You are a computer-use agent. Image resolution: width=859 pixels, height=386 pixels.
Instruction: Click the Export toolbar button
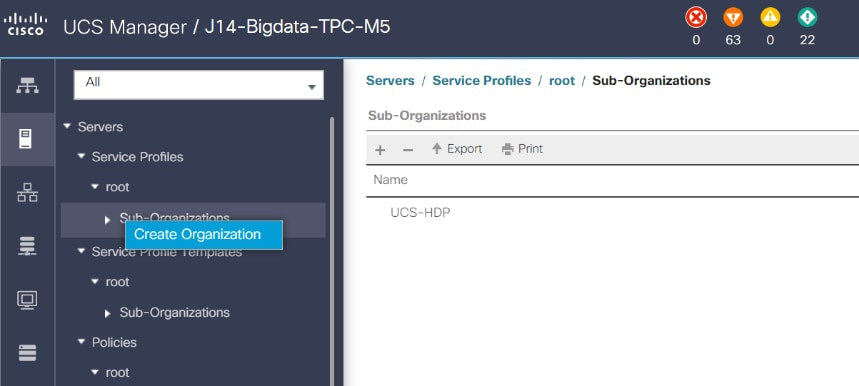[457, 149]
